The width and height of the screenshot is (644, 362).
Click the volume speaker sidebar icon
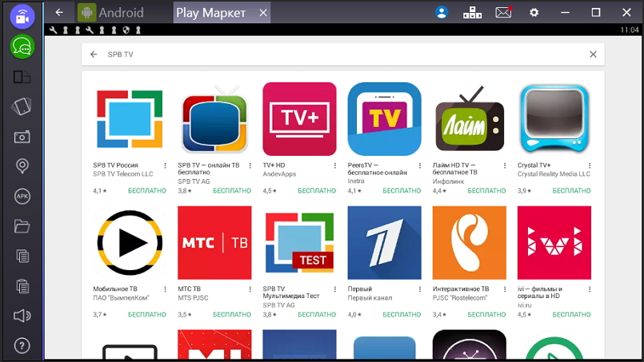click(x=22, y=316)
